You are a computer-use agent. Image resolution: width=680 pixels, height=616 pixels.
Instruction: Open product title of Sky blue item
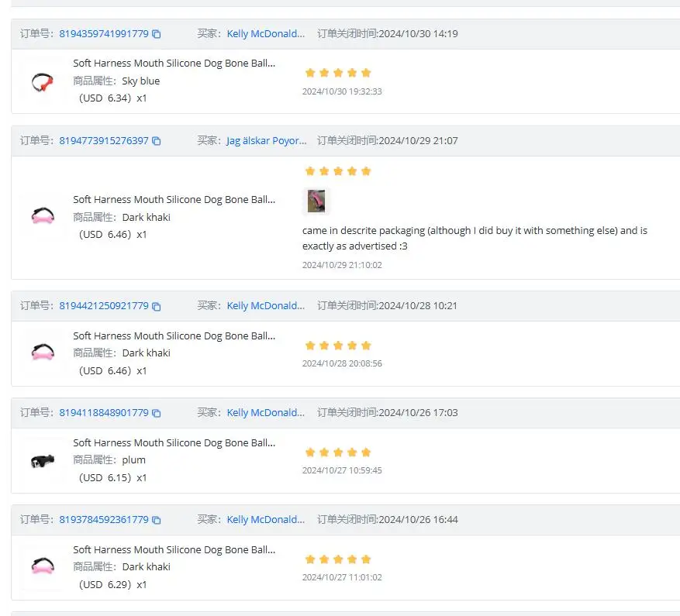coord(174,64)
